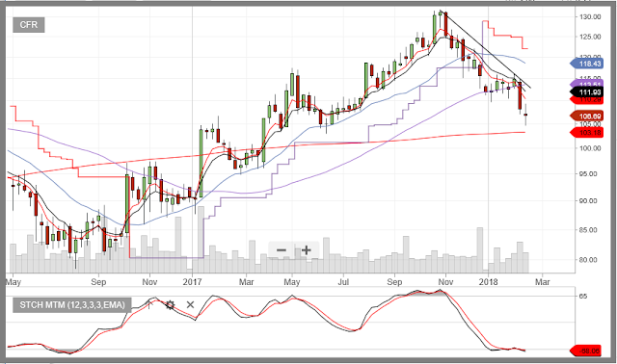Click the 2017 date axis label
617x364 pixels.
pos(192,282)
